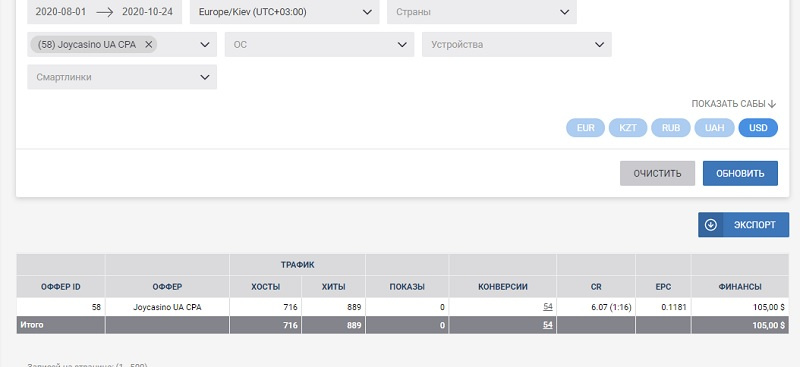This screenshot has width=800, height=367.
Task: Sort by КОНВЕРСИИ column header
Action: (x=503, y=287)
